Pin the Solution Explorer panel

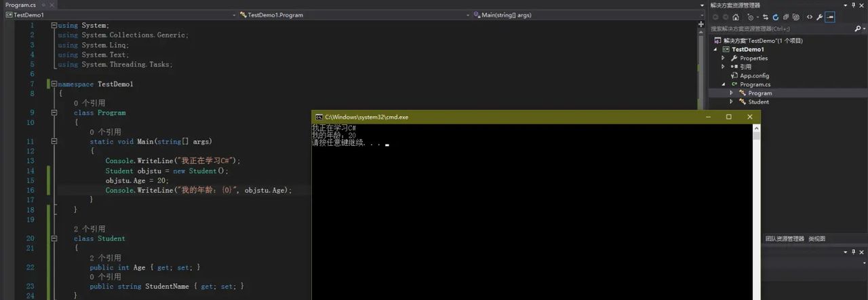click(852, 5)
